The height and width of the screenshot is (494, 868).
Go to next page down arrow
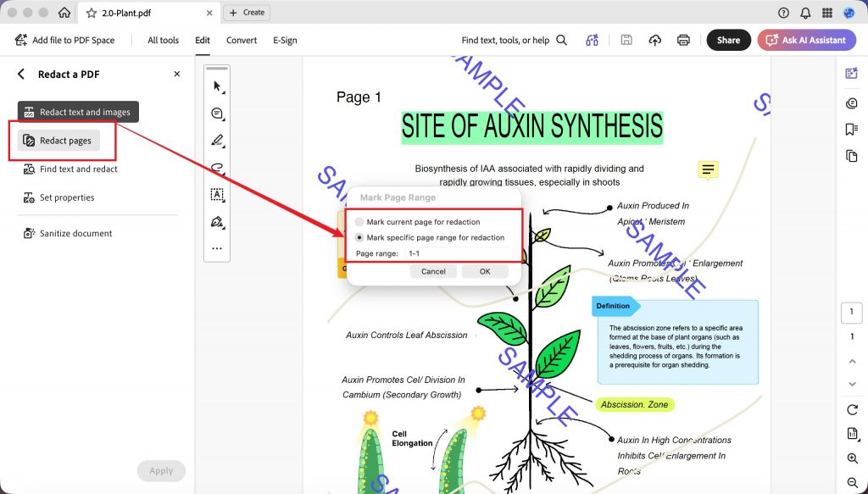coord(852,384)
